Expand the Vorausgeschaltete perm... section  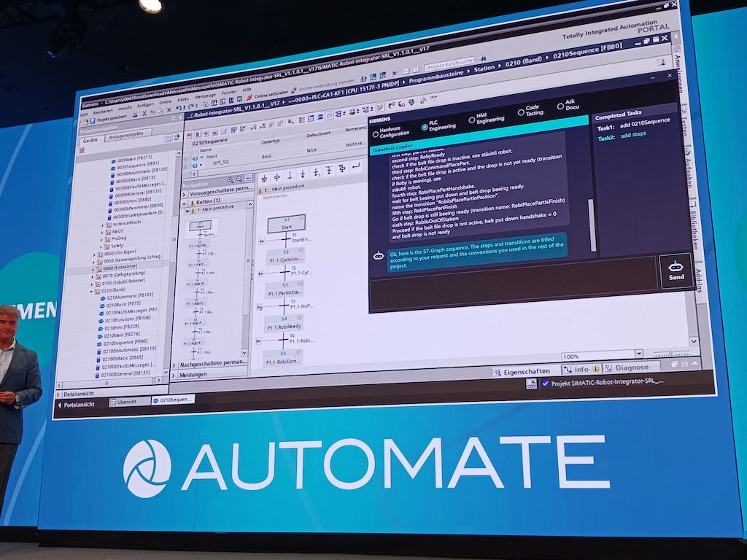tap(185, 194)
